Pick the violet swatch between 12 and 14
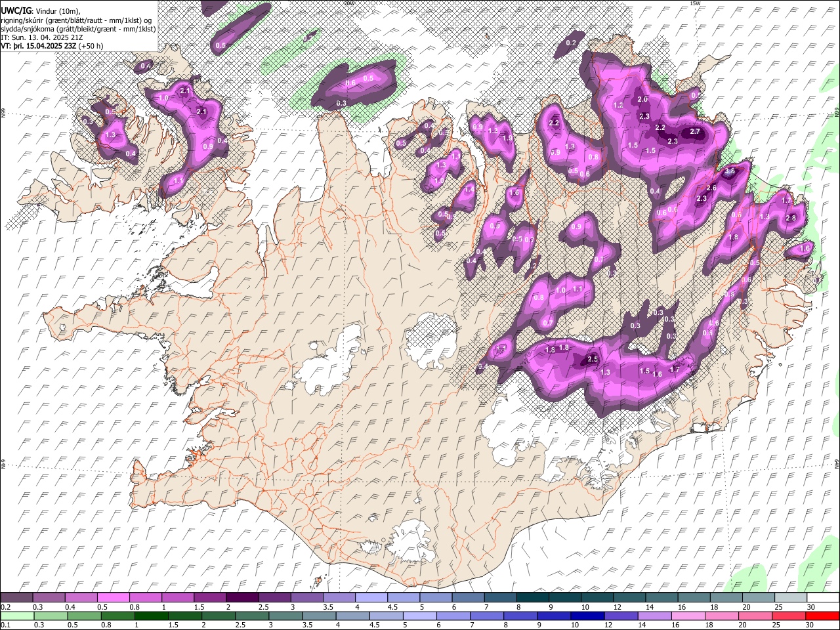 coord(620,616)
